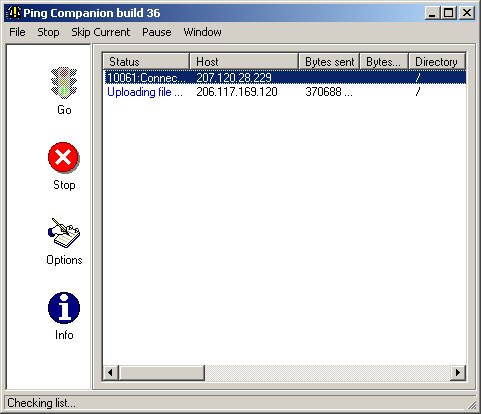
Task: Click Pause in the menu bar
Action: [157, 32]
